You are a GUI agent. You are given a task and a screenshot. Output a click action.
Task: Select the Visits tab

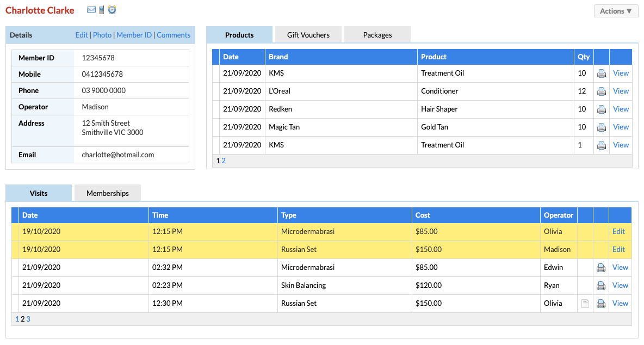(x=39, y=193)
